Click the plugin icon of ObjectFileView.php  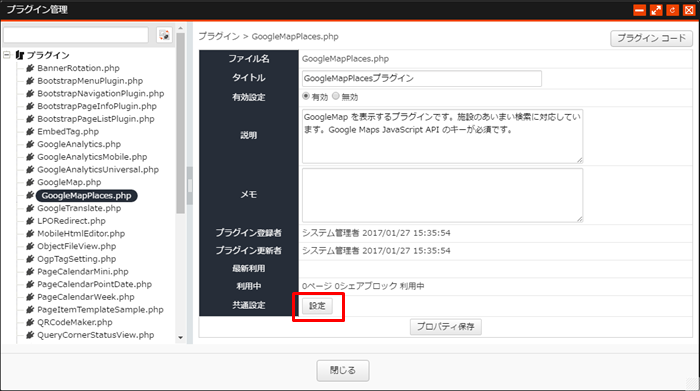(x=30, y=246)
